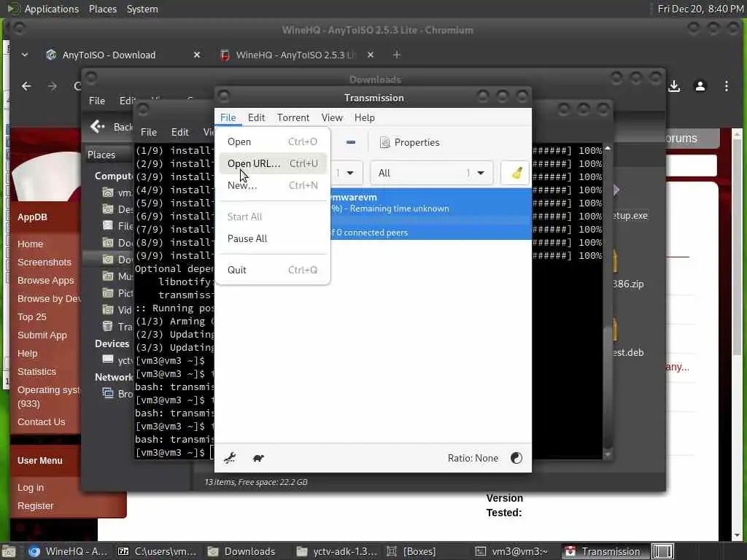747x560 pixels.
Task: Open Browse Apps link on WineHQ
Action: 46,281
